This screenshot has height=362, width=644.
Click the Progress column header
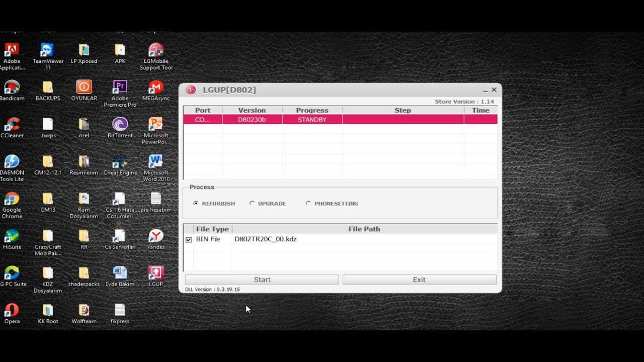[312, 110]
